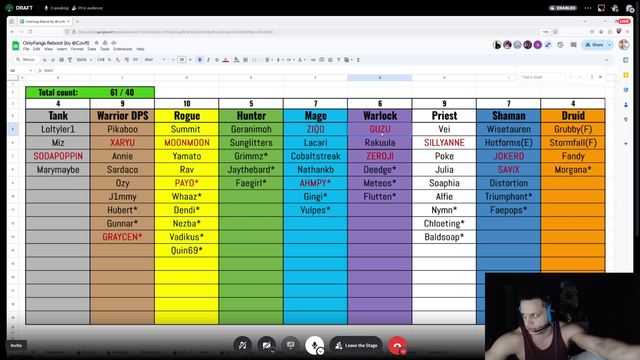Click the Find in sheet field
The width and height of the screenshot is (640, 360).
click(542, 77)
